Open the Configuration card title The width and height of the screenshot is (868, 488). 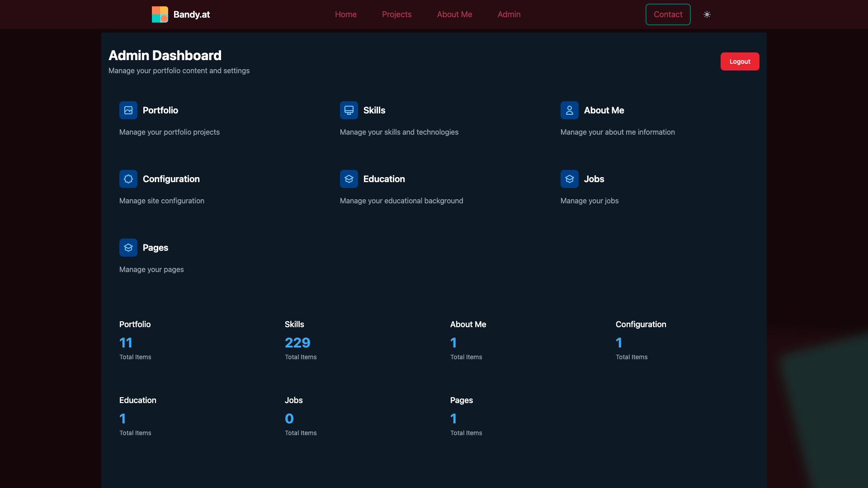click(171, 179)
